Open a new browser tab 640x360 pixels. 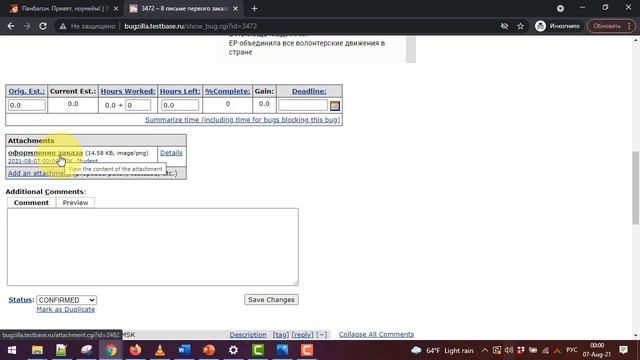coord(254,9)
